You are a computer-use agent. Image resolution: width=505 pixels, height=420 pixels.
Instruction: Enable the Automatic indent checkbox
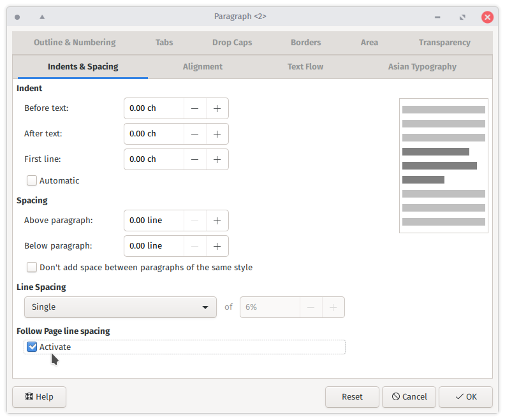coord(32,180)
